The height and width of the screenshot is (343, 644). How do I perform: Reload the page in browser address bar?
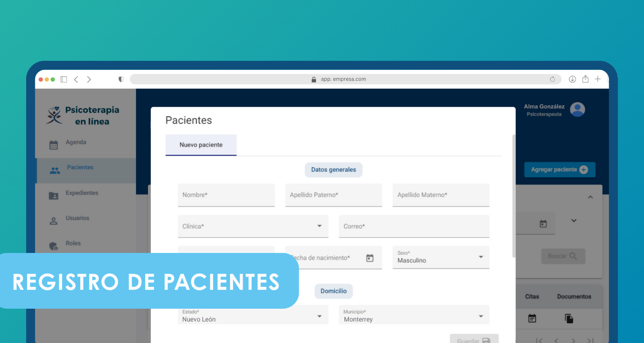click(x=553, y=79)
